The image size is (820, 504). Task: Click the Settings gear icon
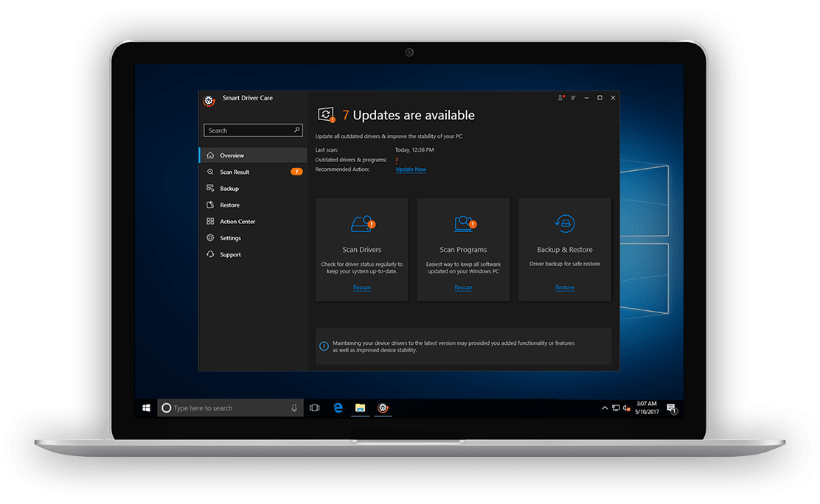[x=210, y=238]
